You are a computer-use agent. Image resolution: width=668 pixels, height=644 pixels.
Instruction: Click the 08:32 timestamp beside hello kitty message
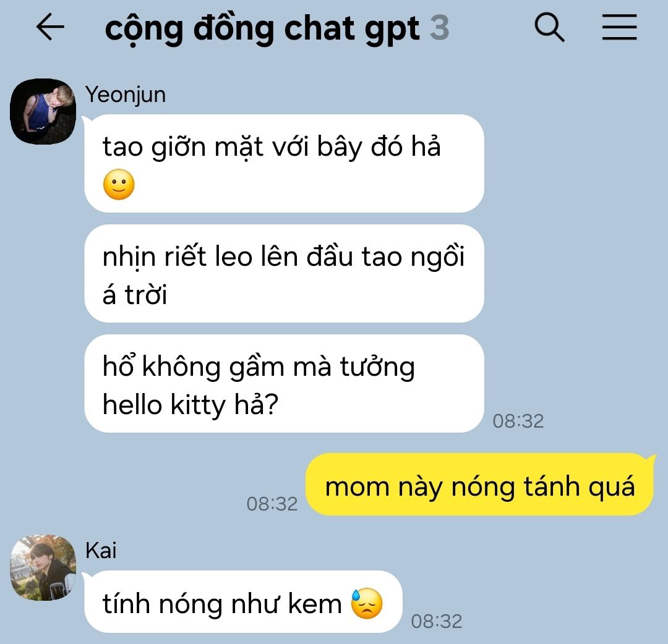point(518,422)
